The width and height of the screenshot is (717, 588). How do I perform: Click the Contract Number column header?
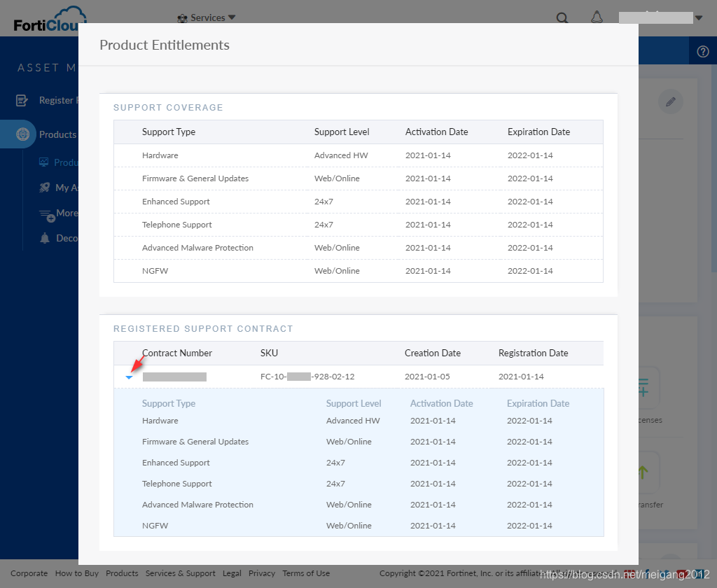tap(177, 353)
